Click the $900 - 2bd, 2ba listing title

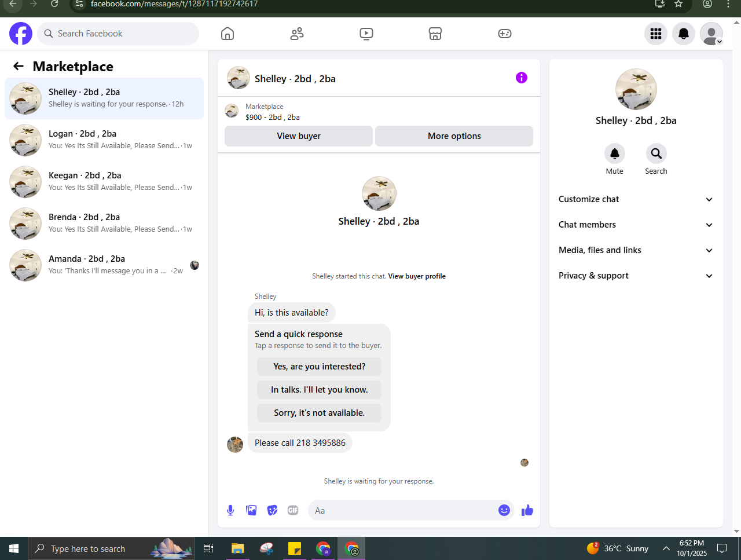coord(273,117)
